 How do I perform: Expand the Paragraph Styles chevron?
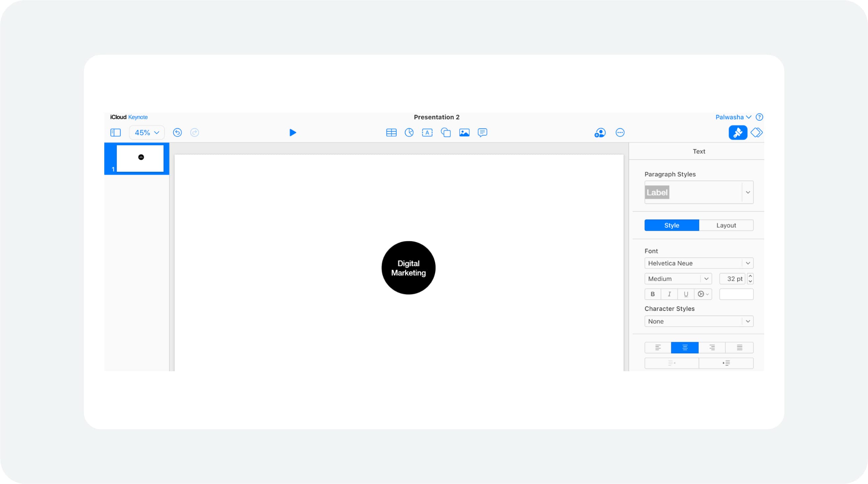(x=748, y=193)
